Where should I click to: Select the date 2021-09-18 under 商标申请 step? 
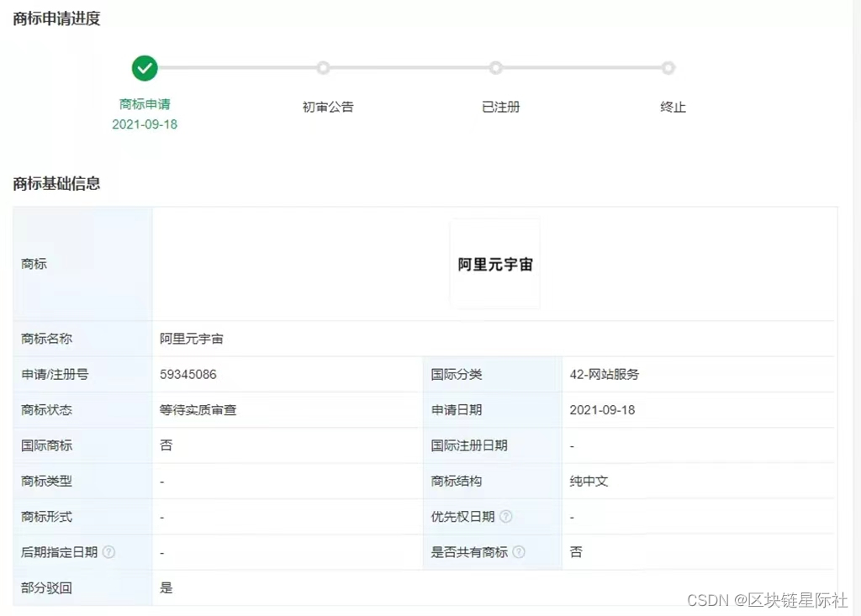[145, 124]
